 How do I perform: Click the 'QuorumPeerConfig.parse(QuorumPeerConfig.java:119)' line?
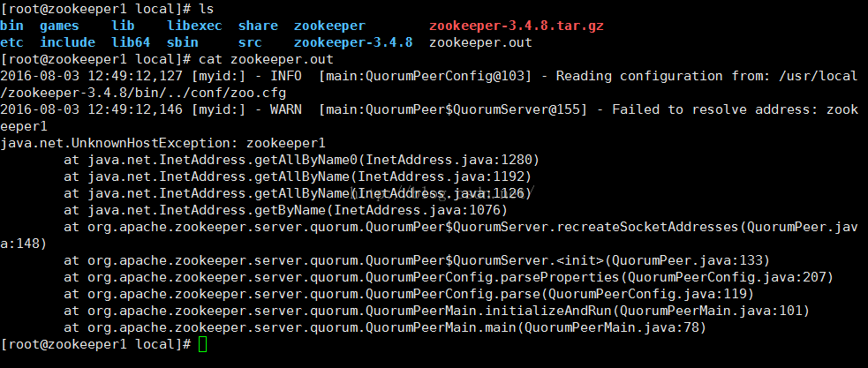pos(409,295)
